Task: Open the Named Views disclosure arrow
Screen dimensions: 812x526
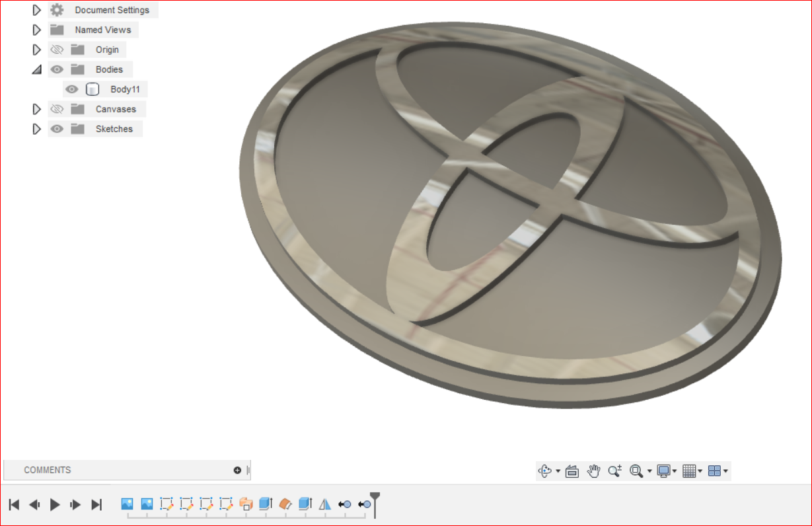Action: 37,29
